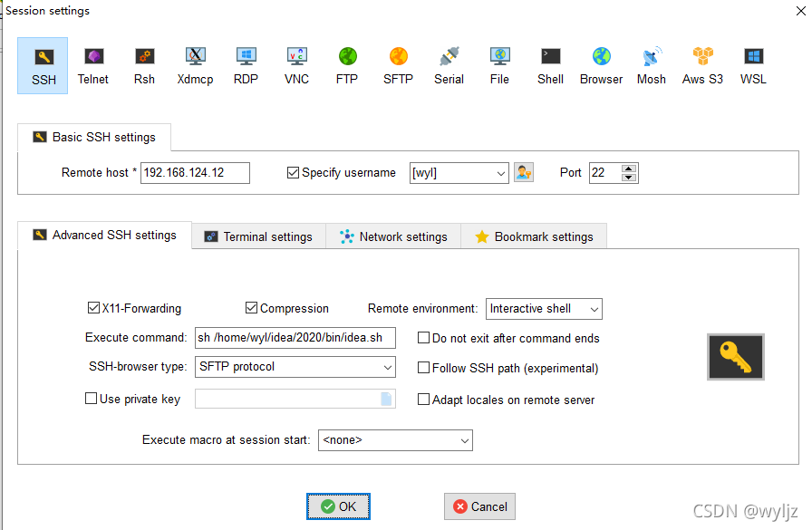The height and width of the screenshot is (530, 812).
Task: Select the SFTP session icon
Action: click(398, 66)
